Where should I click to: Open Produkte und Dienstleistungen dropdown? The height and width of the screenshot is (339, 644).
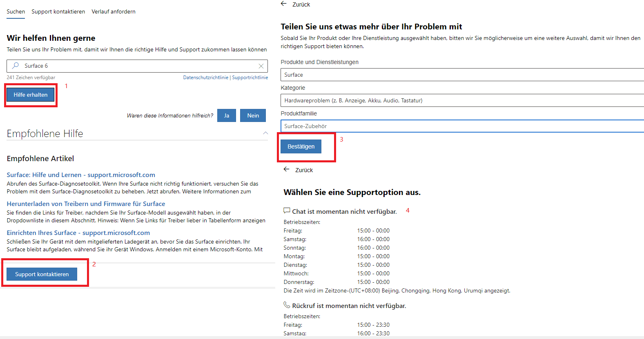pyautogui.click(x=462, y=75)
